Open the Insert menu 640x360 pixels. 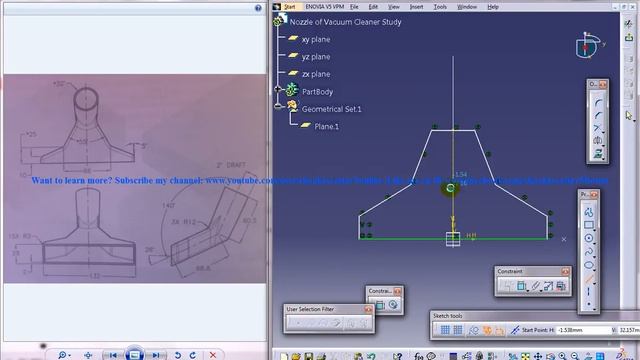(416, 7)
